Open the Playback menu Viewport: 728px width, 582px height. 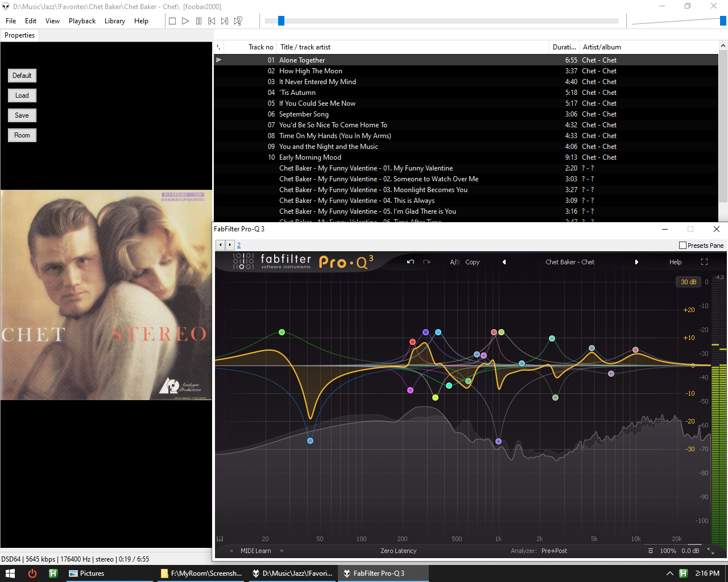pos(82,21)
